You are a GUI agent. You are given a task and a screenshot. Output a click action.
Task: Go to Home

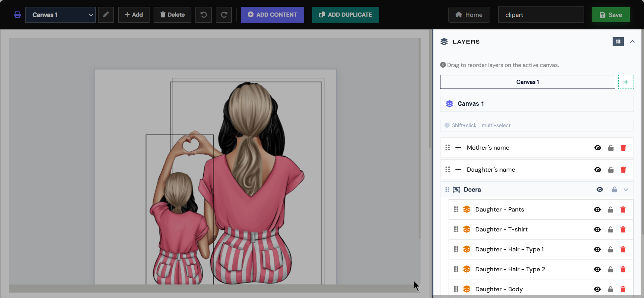pyautogui.click(x=469, y=15)
